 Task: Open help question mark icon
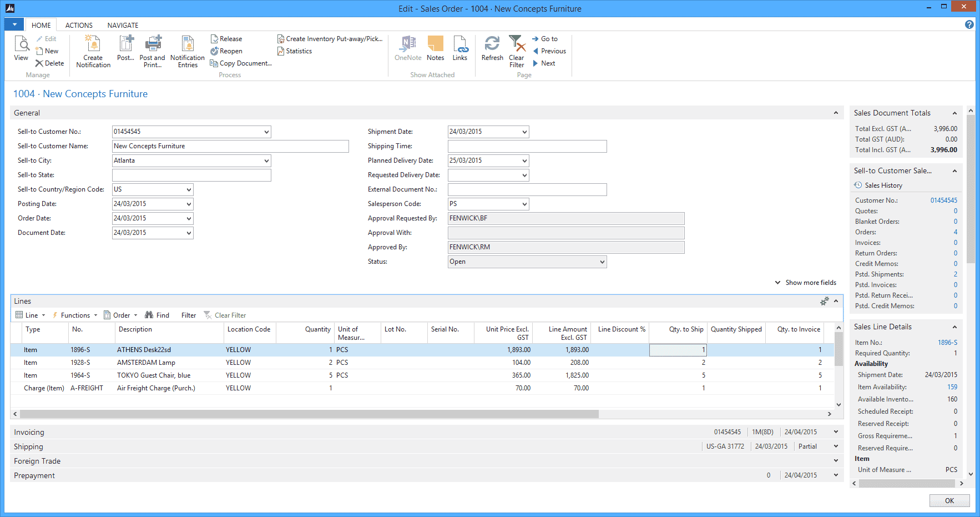click(x=969, y=24)
